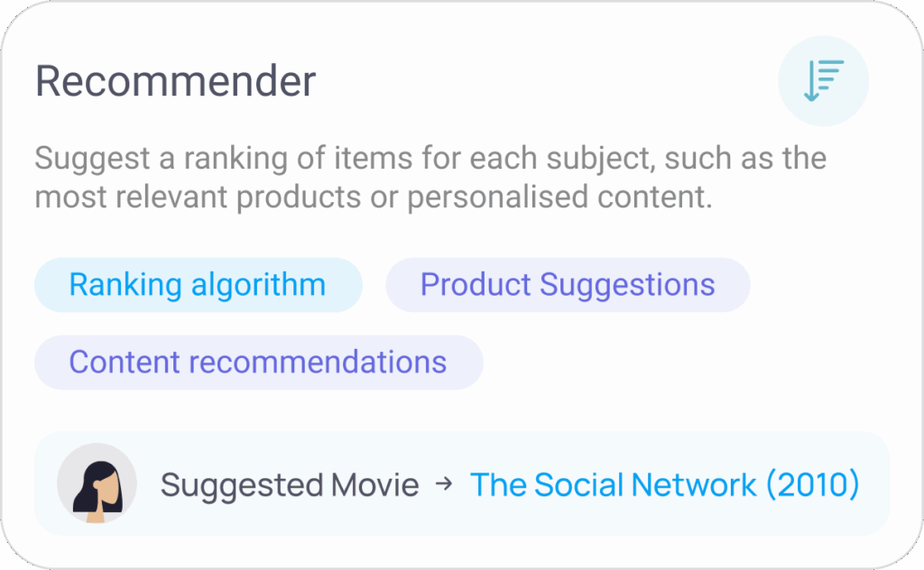Click the dark-haired user profile picture
Image resolution: width=924 pixels, height=570 pixels.
[97, 483]
